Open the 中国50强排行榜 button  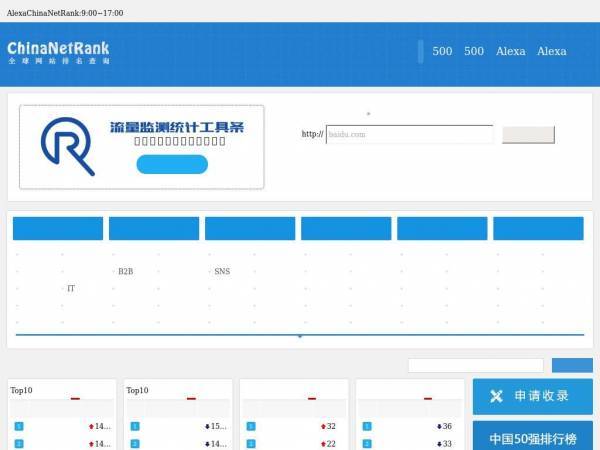click(x=533, y=436)
